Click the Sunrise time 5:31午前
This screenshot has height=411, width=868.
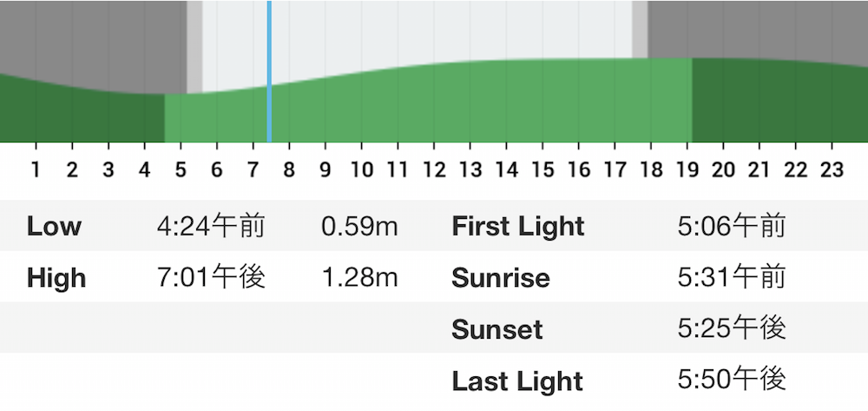(731, 277)
